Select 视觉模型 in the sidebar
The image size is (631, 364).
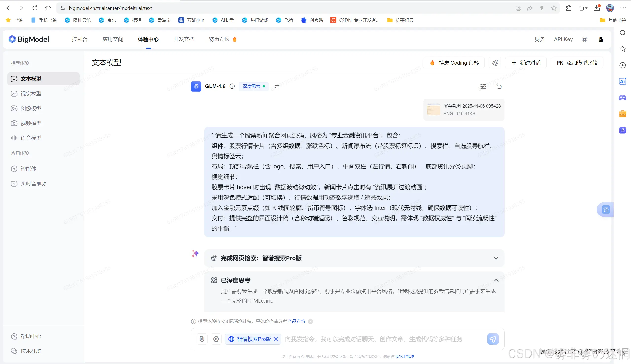pos(31,94)
